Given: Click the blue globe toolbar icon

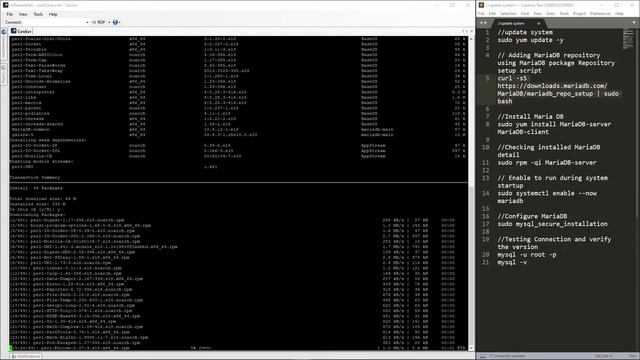Looking at the screenshot, I should coord(115,22).
